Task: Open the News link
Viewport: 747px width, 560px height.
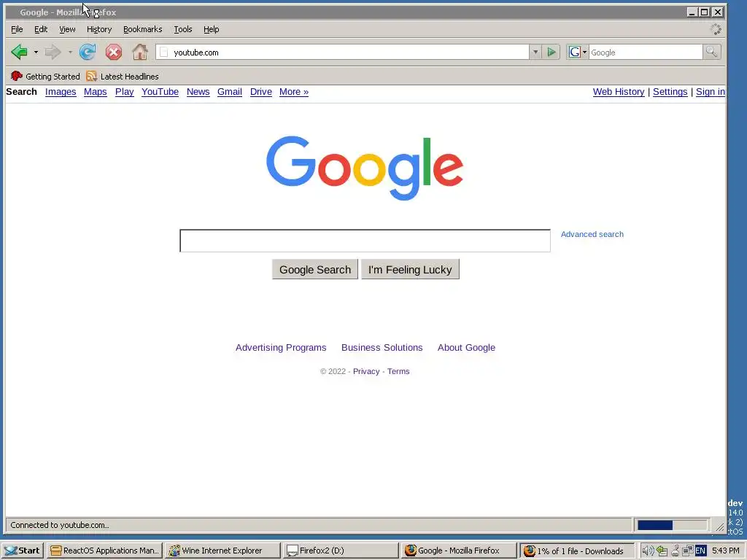Action: tap(198, 92)
